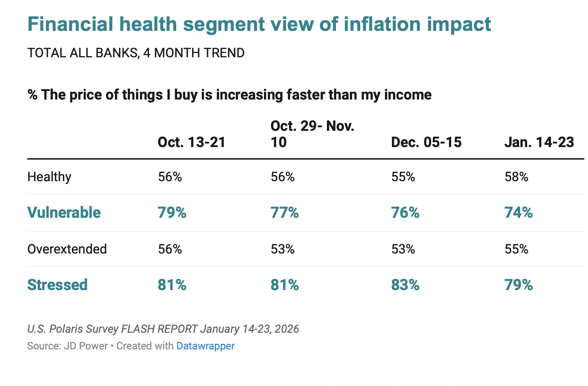Click the Overextended row label
The height and width of the screenshot is (386, 588).
point(67,249)
